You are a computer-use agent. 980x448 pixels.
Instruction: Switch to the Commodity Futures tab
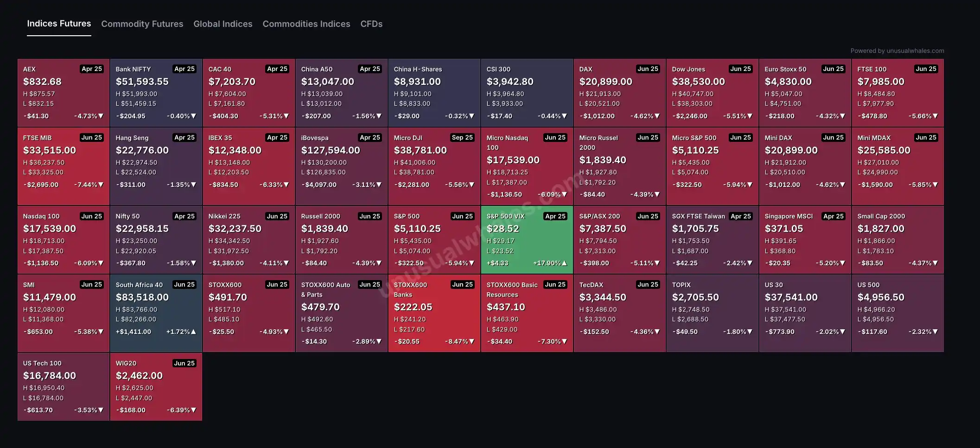pyautogui.click(x=142, y=24)
